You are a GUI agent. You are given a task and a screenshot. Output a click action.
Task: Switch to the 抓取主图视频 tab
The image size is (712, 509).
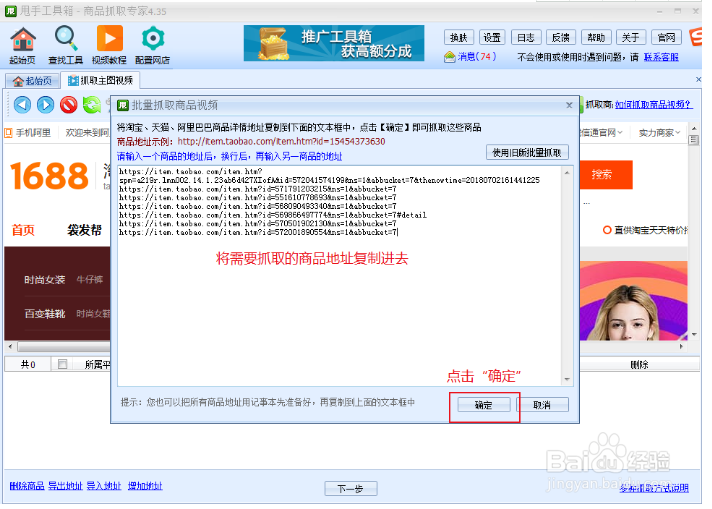pyautogui.click(x=100, y=80)
